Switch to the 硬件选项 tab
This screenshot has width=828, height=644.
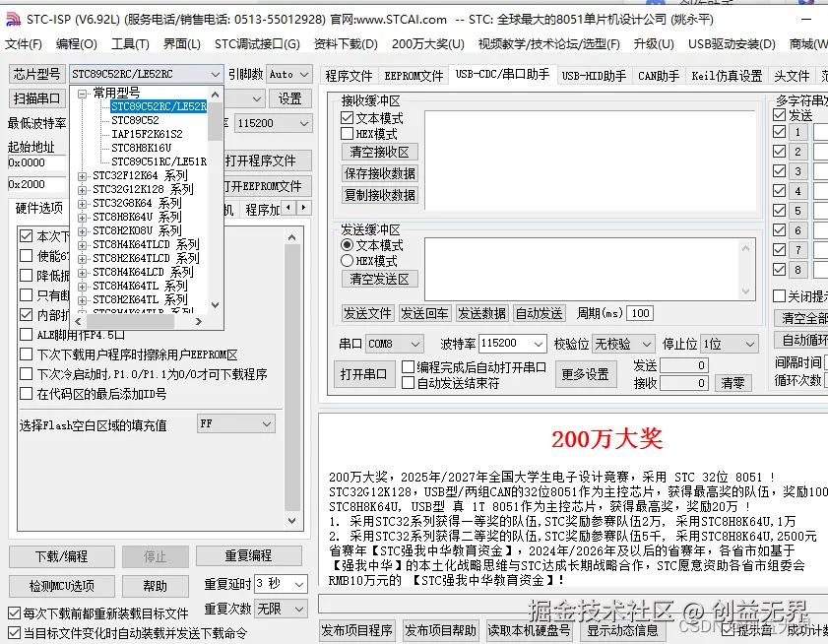(39, 208)
